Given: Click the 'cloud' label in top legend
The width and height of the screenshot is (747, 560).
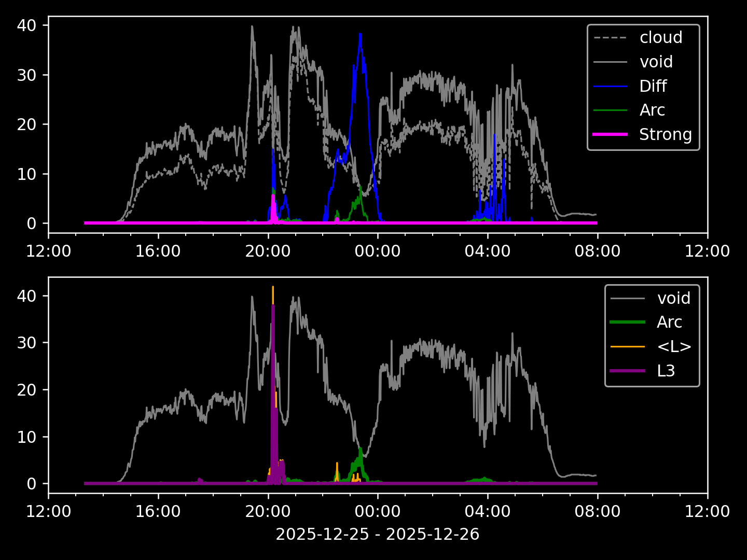Looking at the screenshot, I should click(660, 38).
